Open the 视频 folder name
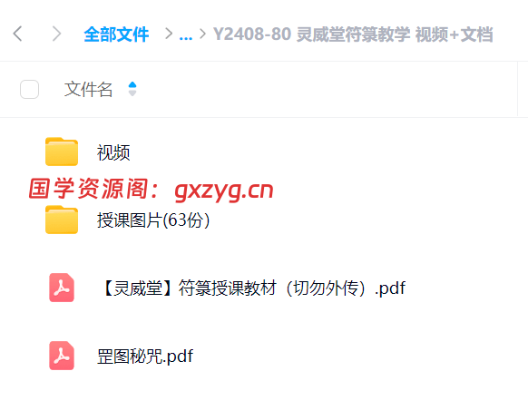The image size is (528, 420). click(113, 152)
